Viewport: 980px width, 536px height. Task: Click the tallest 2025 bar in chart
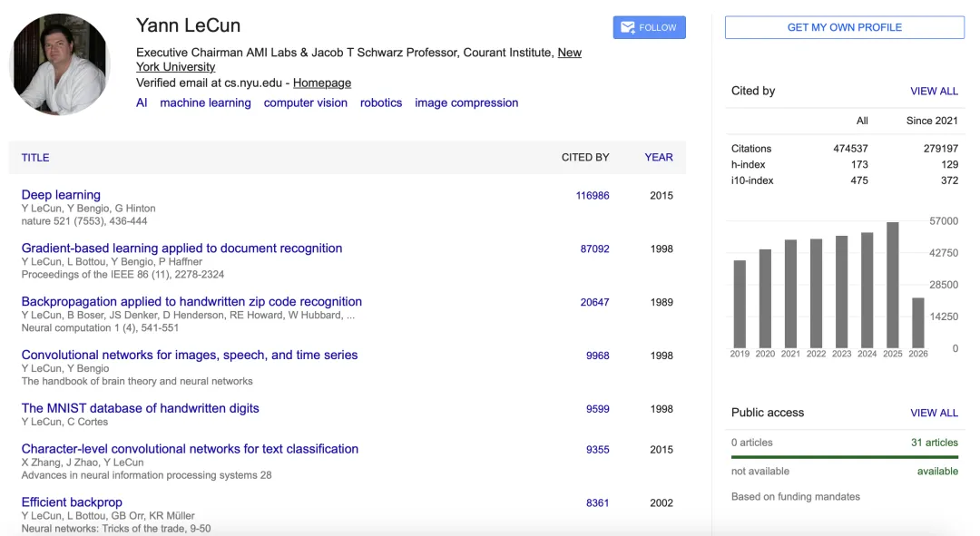(x=893, y=285)
